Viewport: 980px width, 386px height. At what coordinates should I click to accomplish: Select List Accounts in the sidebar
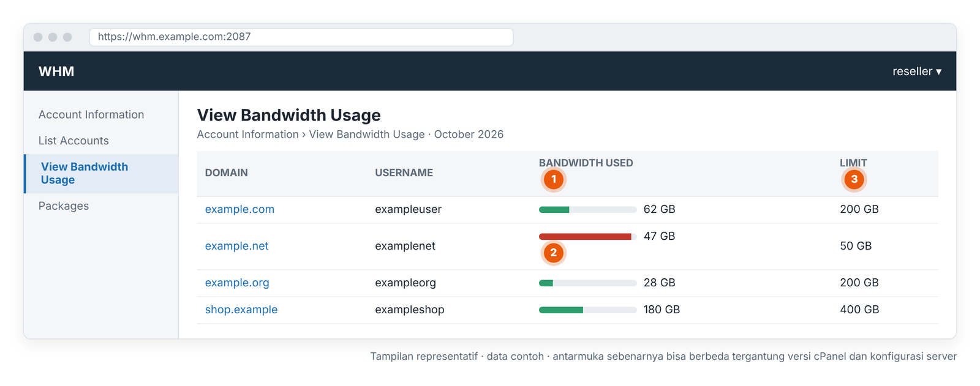point(73,141)
